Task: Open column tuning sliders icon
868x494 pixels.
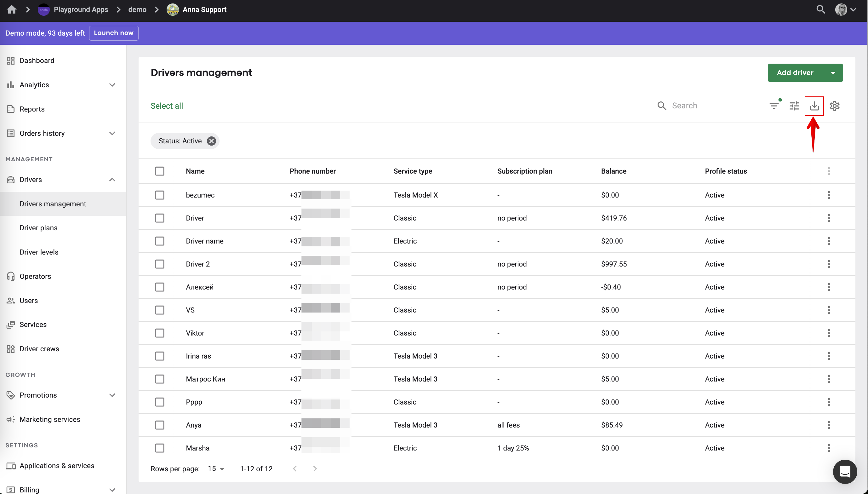Action: 794,106
